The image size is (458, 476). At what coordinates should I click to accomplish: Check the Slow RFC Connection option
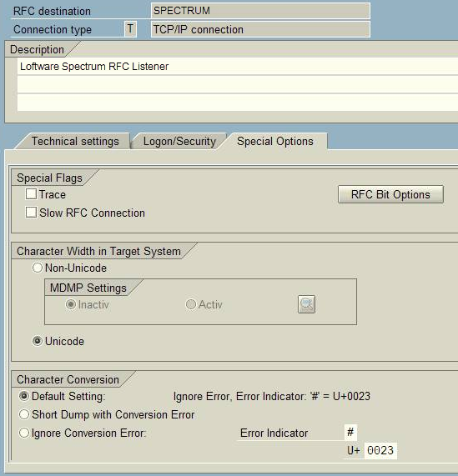31,213
